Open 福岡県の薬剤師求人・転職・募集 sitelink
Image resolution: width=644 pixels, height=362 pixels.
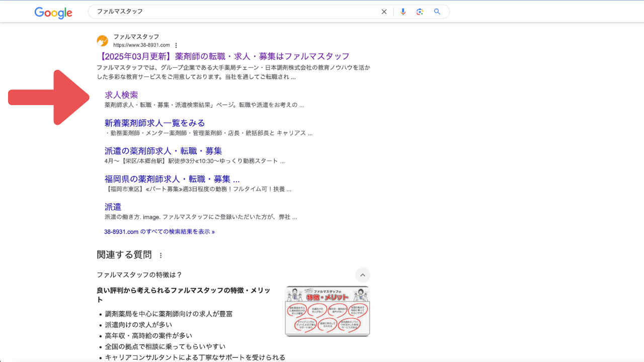[172, 179]
